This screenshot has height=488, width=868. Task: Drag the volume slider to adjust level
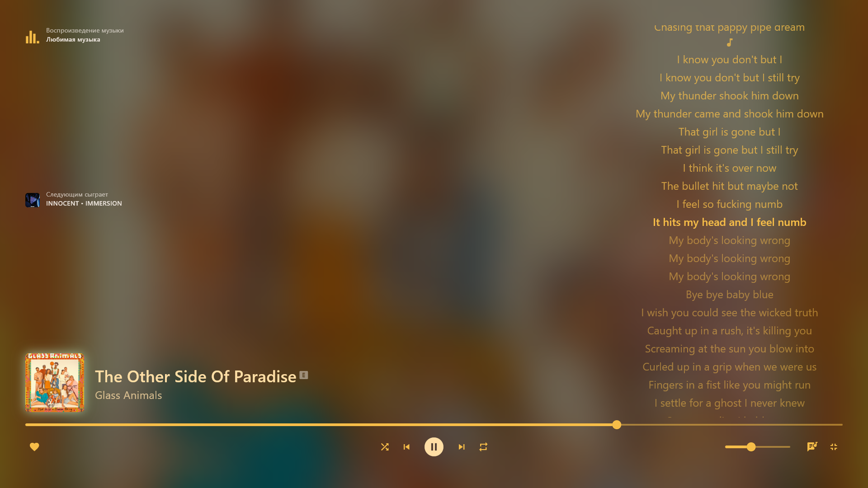coord(750,447)
